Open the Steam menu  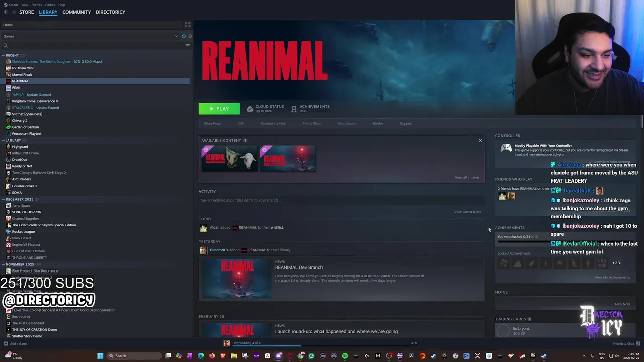(12, 5)
